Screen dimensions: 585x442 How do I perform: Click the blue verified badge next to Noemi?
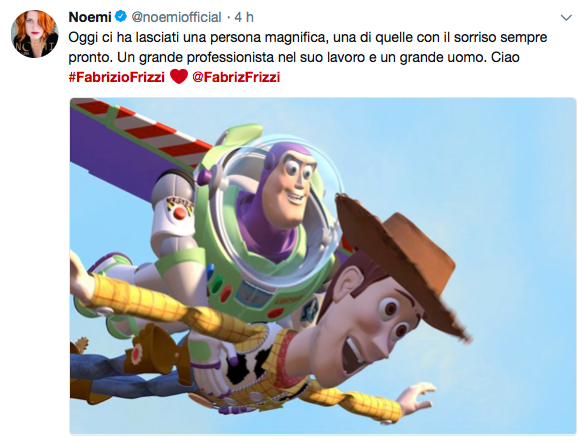coord(121,17)
